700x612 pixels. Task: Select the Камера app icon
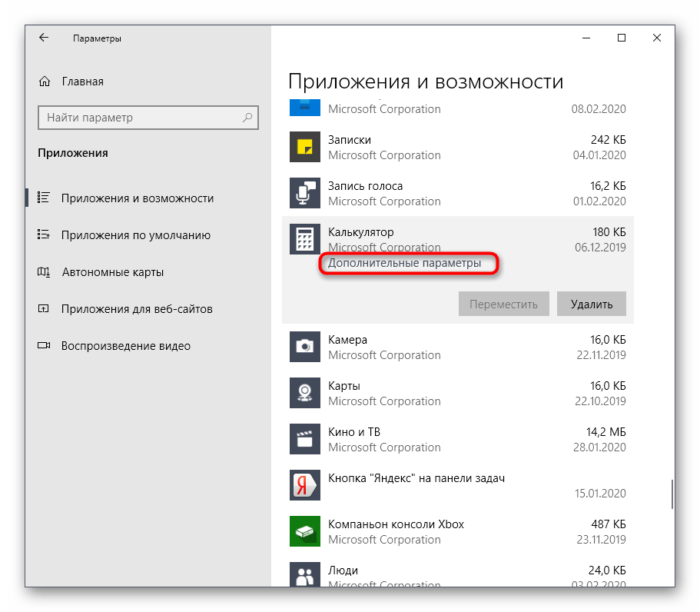[304, 348]
